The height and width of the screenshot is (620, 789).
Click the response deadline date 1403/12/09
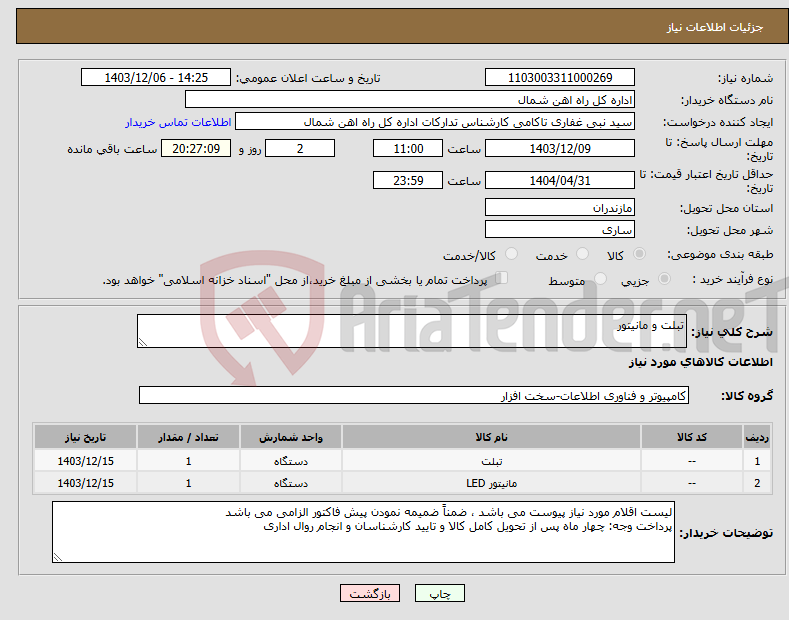point(560,148)
